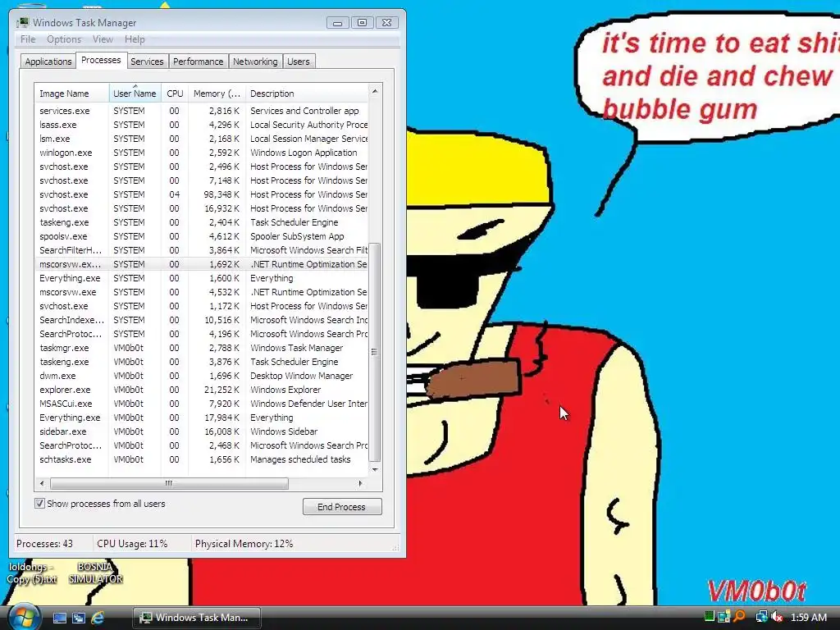Open the File menu
The width and height of the screenshot is (840, 630).
click(x=28, y=39)
